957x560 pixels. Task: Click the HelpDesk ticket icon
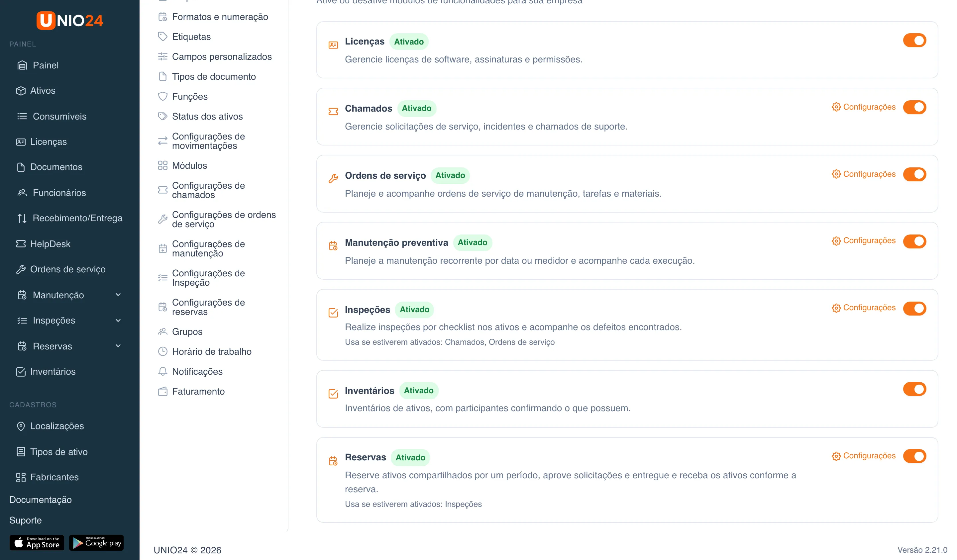(x=21, y=244)
